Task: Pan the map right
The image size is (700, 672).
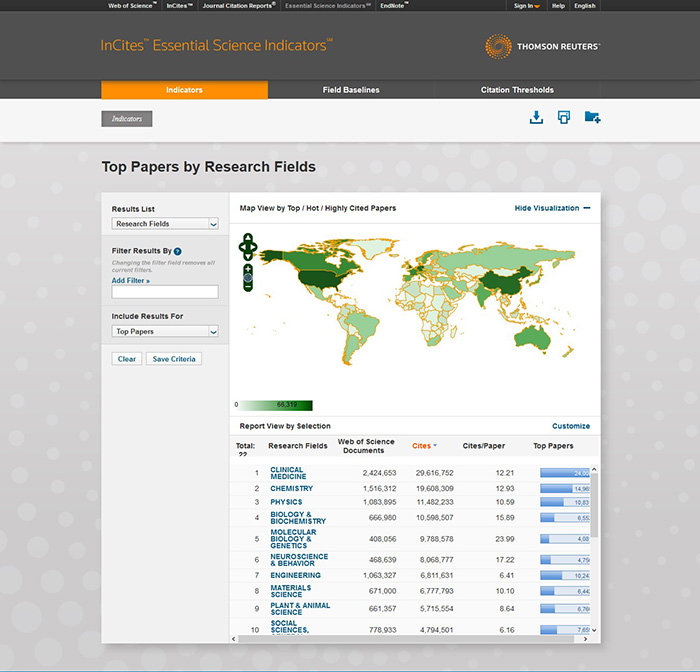Action: [254, 246]
